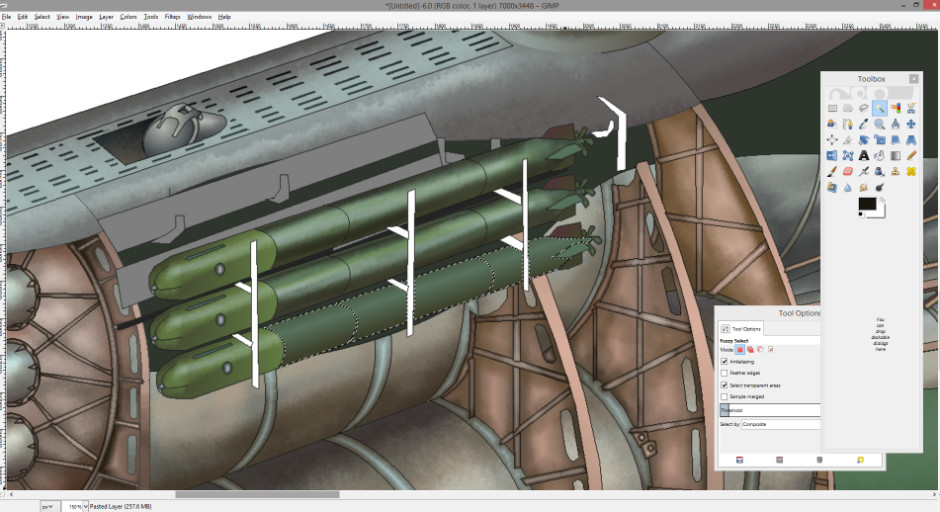Open the Layer menu

click(x=106, y=17)
